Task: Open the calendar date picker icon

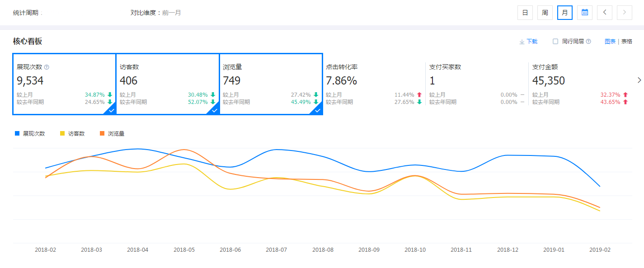Action: click(584, 12)
